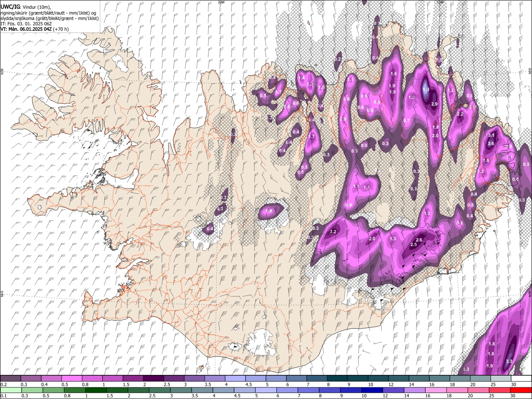The width and height of the screenshot is (532, 399).
Task: Select the white swatch at 30 in top legend row
Action: pos(521,379)
